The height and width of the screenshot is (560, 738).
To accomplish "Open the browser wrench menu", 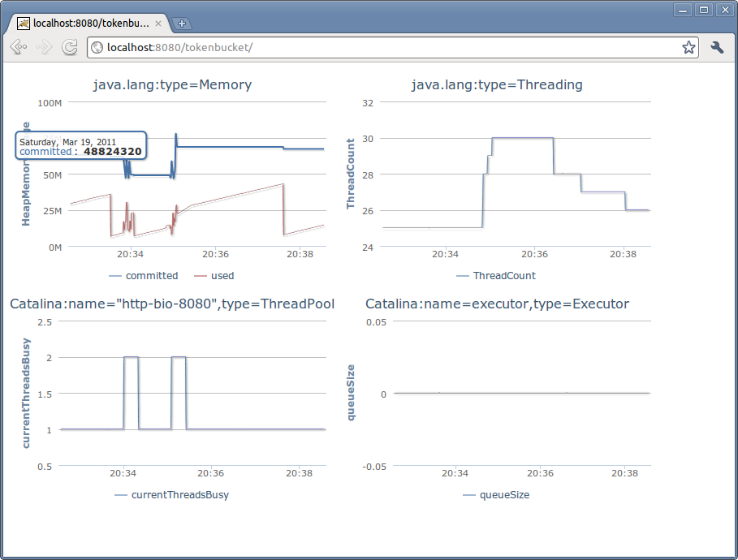I will [x=717, y=47].
